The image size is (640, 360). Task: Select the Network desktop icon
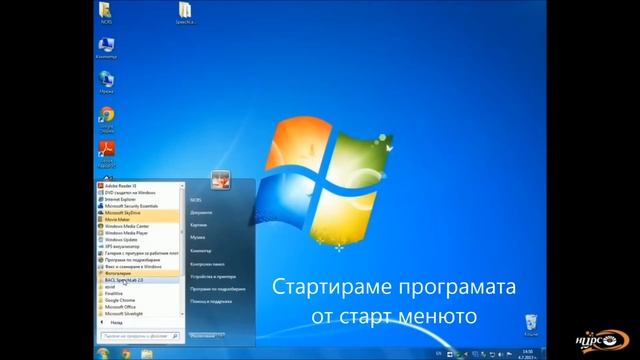click(x=106, y=83)
